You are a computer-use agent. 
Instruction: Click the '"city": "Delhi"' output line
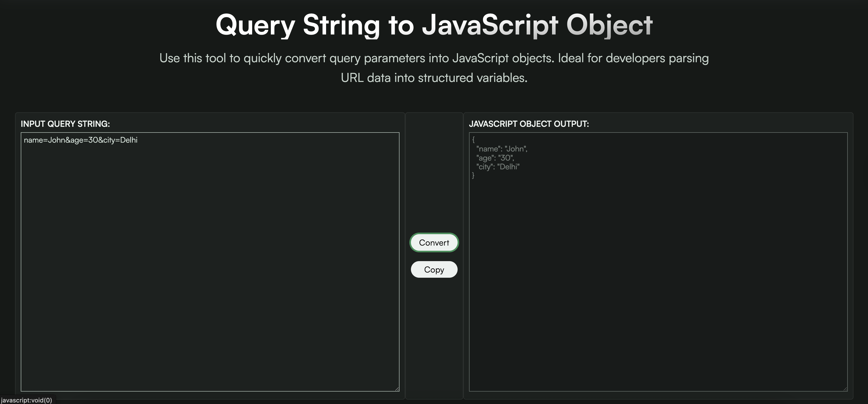498,167
